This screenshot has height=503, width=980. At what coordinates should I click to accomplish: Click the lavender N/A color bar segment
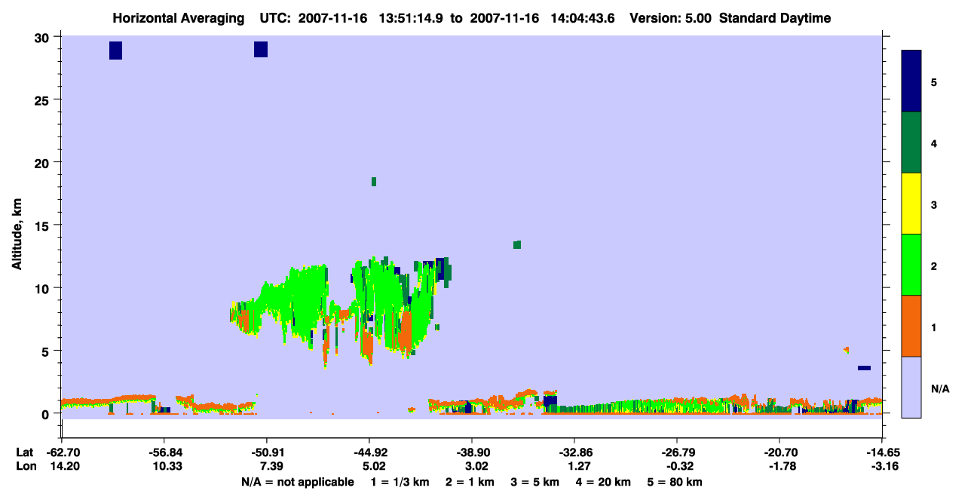[x=911, y=387]
